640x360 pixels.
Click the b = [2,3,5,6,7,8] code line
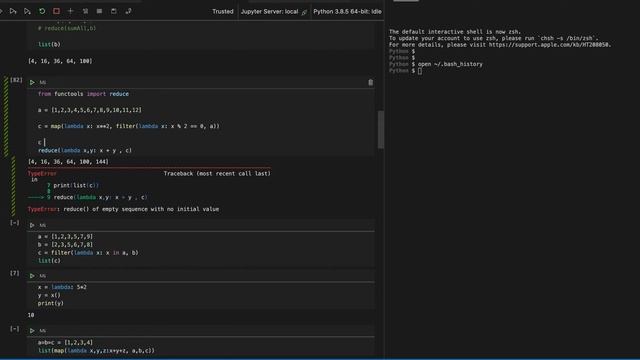tap(65, 245)
